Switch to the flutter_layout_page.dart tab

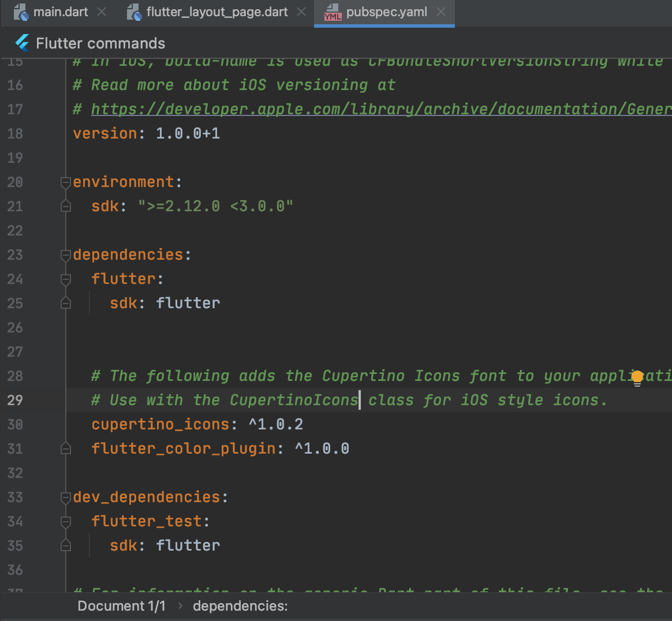[x=217, y=12]
